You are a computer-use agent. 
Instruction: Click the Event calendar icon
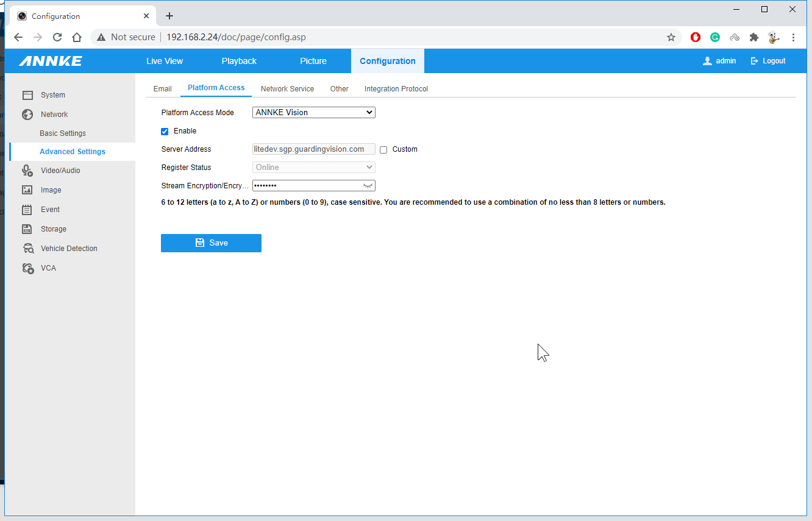pyautogui.click(x=27, y=210)
